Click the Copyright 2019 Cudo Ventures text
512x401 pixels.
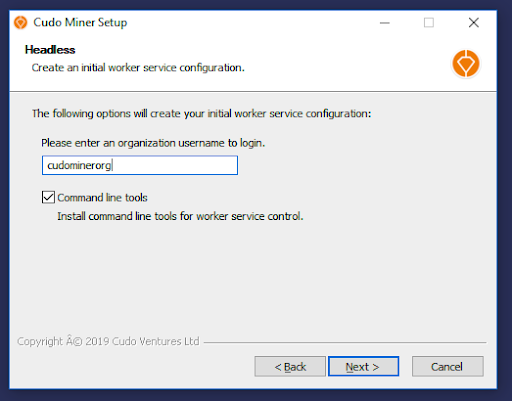[108, 341]
